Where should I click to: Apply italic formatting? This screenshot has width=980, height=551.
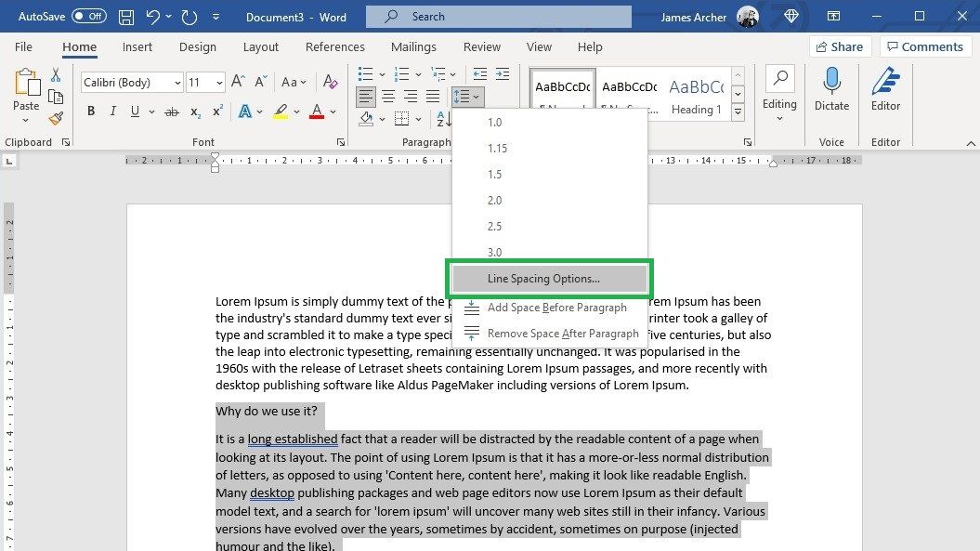tap(112, 111)
